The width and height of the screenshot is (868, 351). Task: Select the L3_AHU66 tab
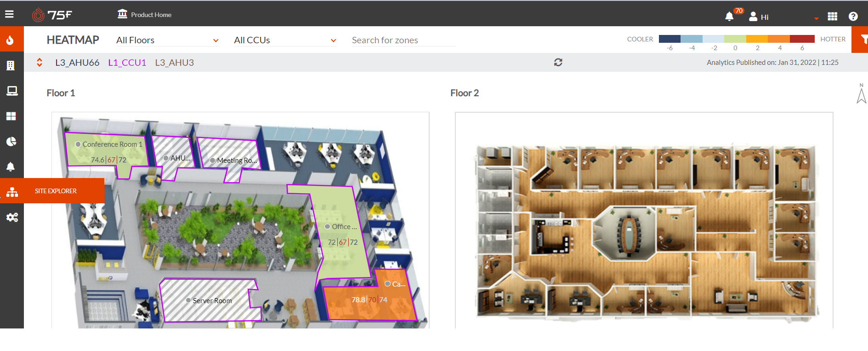tap(77, 63)
